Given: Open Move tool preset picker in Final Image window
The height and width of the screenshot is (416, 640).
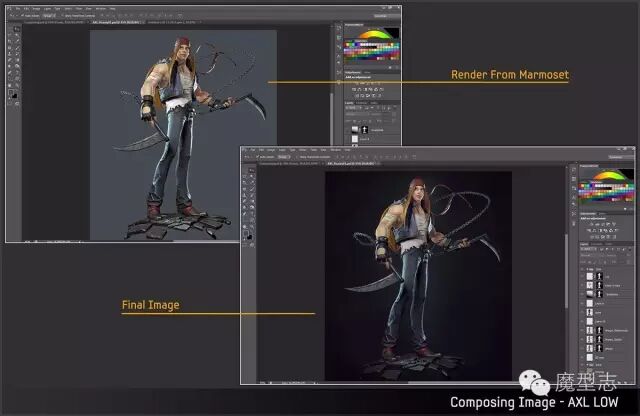Looking at the screenshot, I should pos(246,157).
